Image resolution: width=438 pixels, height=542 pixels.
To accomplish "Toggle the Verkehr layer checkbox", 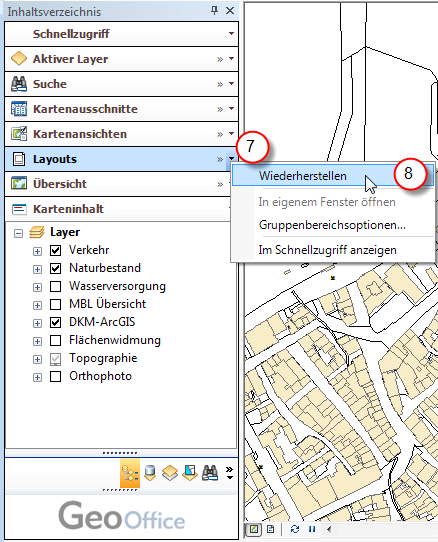I will [x=56, y=250].
